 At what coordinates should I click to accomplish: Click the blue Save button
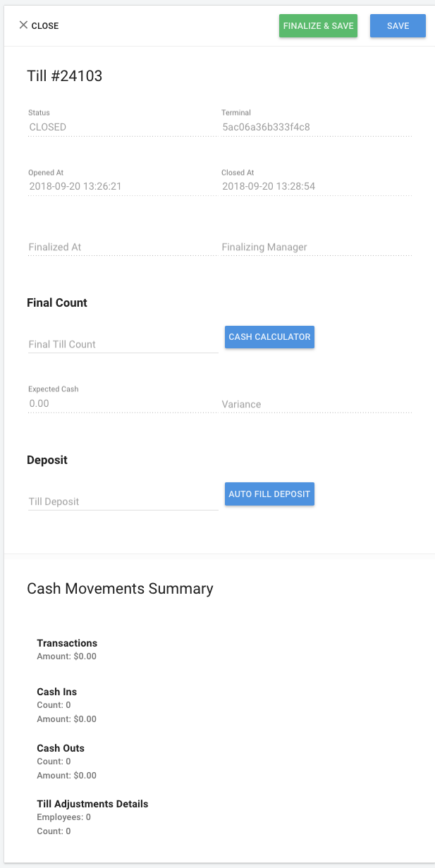coord(398,25)
